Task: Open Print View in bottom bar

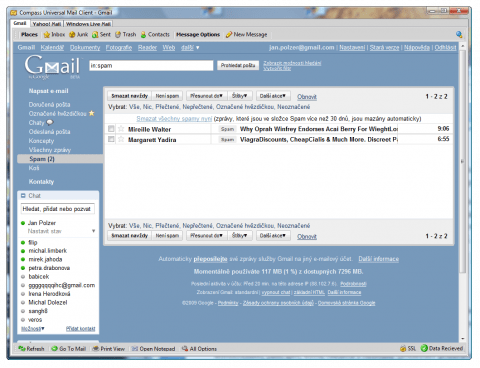Action: point(108,349)
